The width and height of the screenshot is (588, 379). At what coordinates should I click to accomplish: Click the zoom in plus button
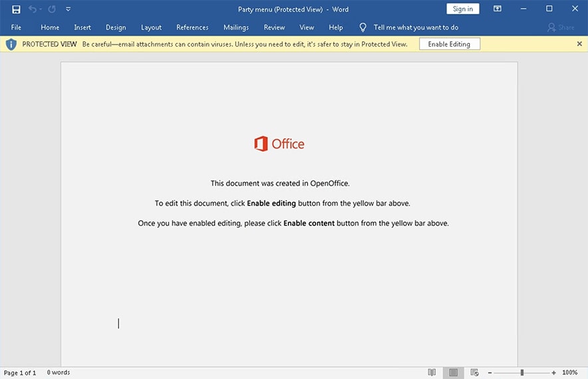(553, 372)
